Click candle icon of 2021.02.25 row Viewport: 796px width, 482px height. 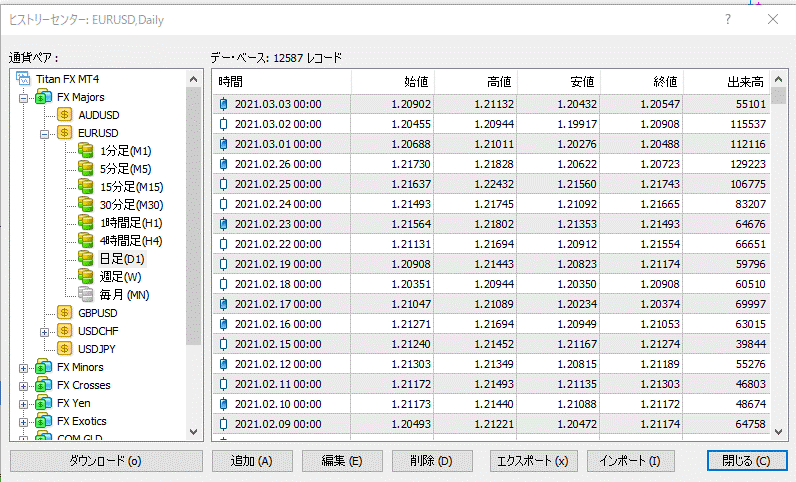pyautogui.click(x=223, y=184)
